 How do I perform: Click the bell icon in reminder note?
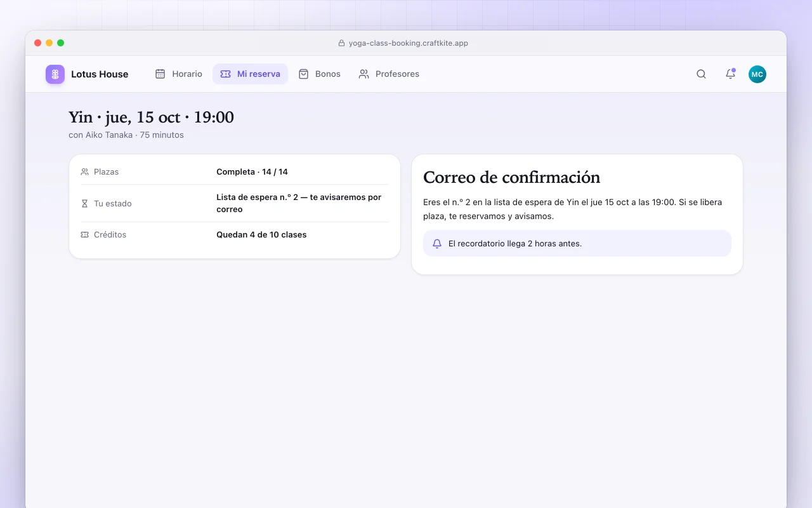(437, 244)
